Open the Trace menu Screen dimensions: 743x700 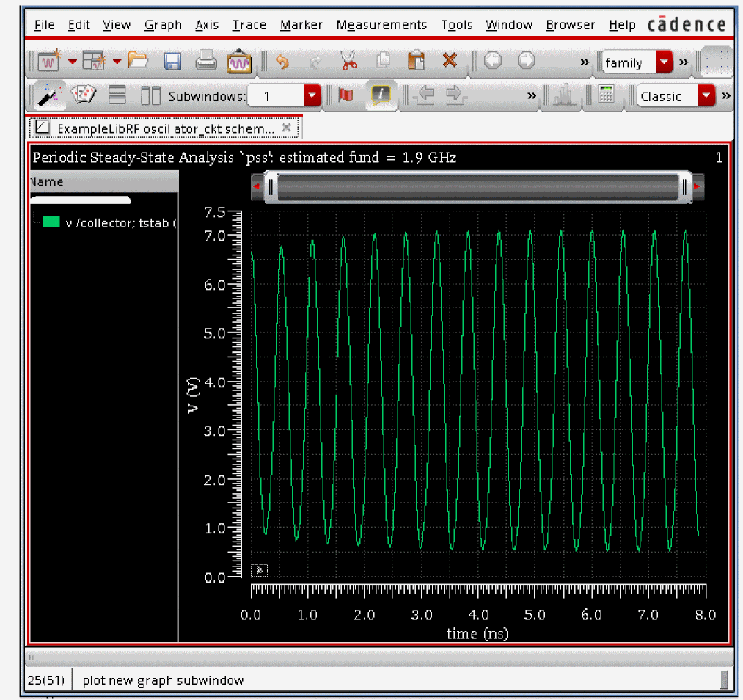(249, 25)
